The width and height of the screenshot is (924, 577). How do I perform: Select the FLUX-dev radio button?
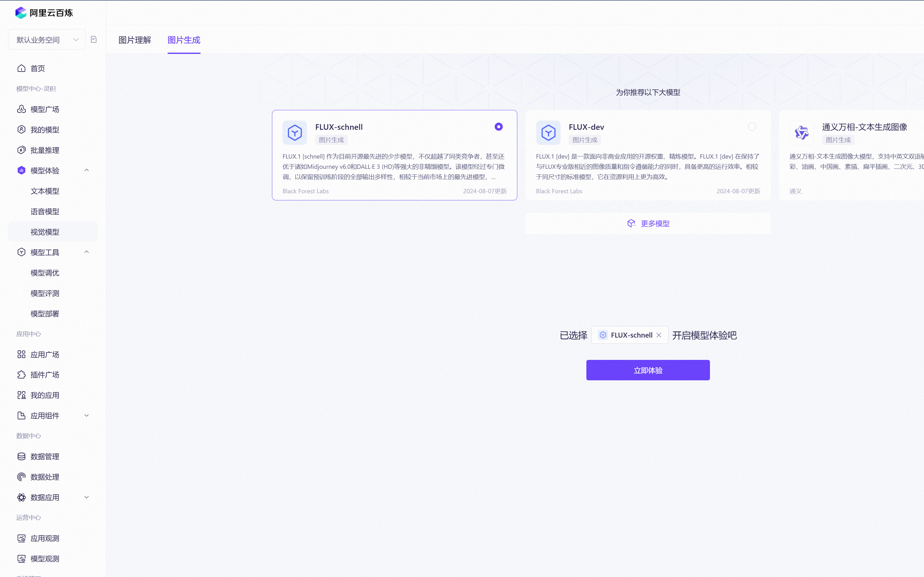tap(752, 127)
